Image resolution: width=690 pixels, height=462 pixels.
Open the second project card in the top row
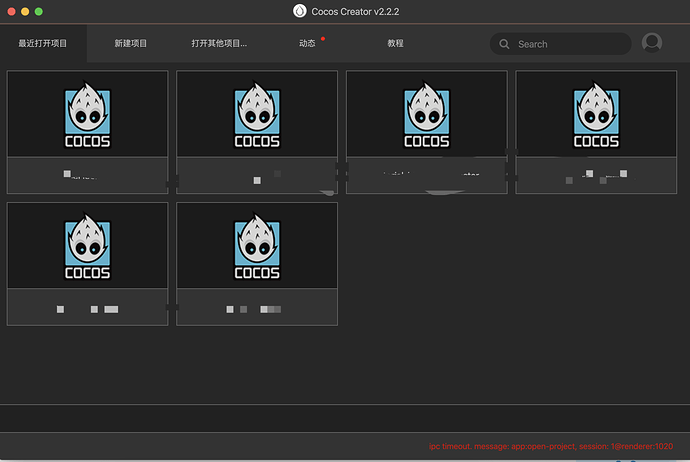[x=257, y=132]
